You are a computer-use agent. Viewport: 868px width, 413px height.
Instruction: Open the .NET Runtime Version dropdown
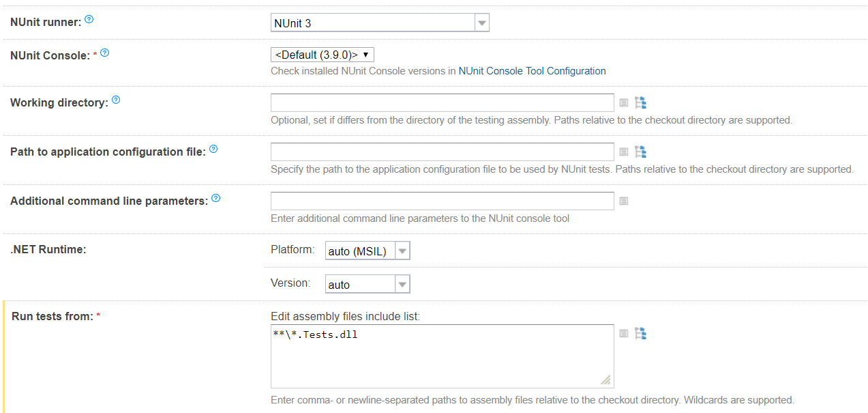pos(402,285)
